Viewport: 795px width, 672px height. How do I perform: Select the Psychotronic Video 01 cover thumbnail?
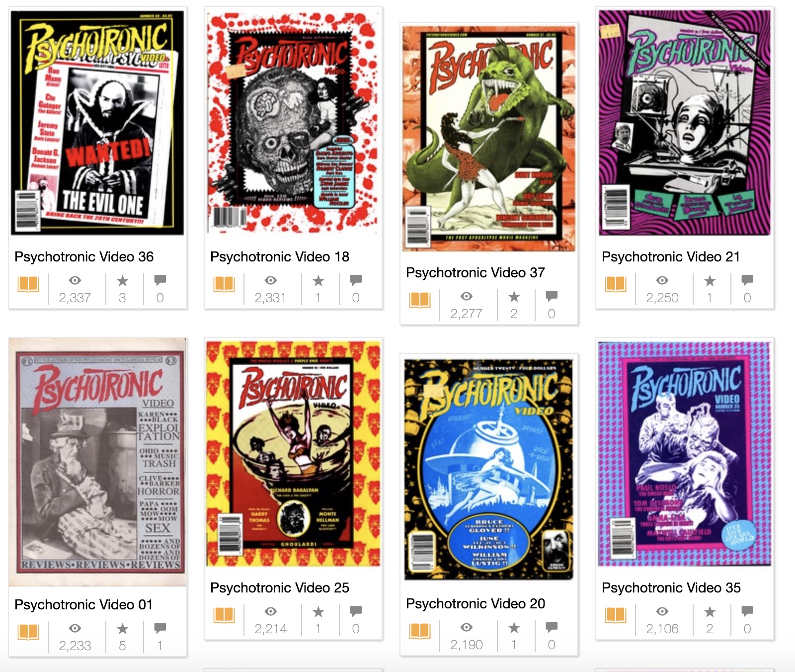(x=97, y=462)
